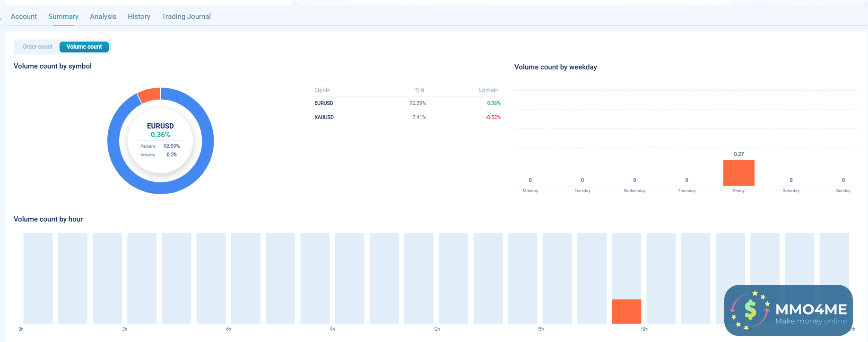Open the Account tab
Screen dimensions: 868x342
pyautogui.click(x=24, y=17)
